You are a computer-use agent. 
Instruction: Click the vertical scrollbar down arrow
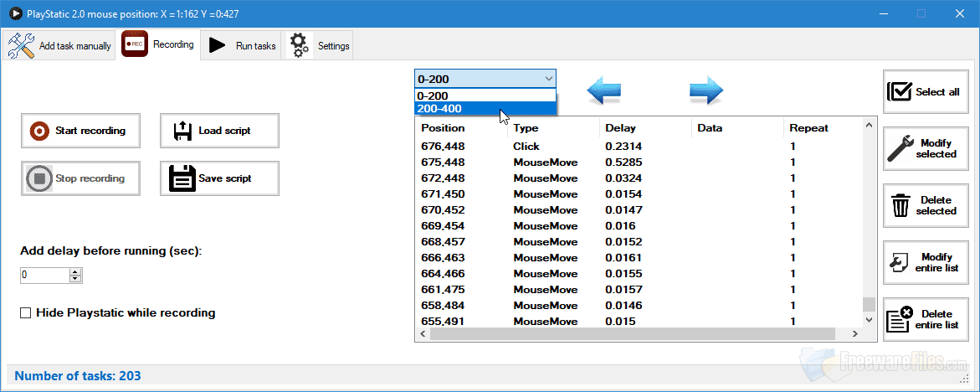click(x=869, y=319)
